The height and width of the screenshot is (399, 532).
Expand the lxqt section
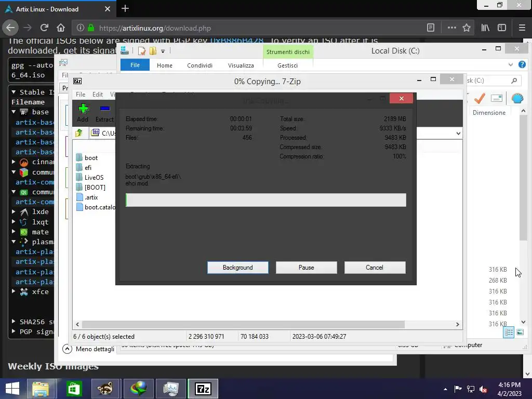coord(14,221)
